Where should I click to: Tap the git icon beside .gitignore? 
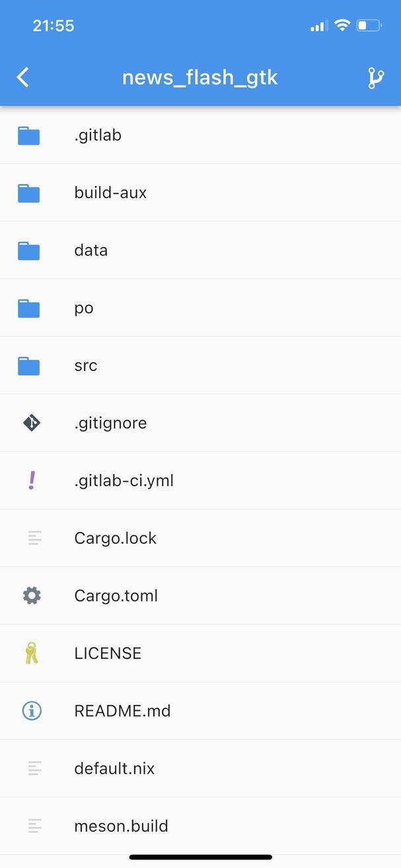(32, 423)
